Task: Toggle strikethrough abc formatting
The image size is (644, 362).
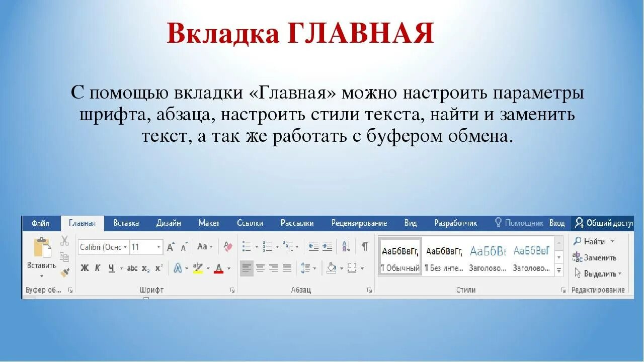Action: click(132, 268)
